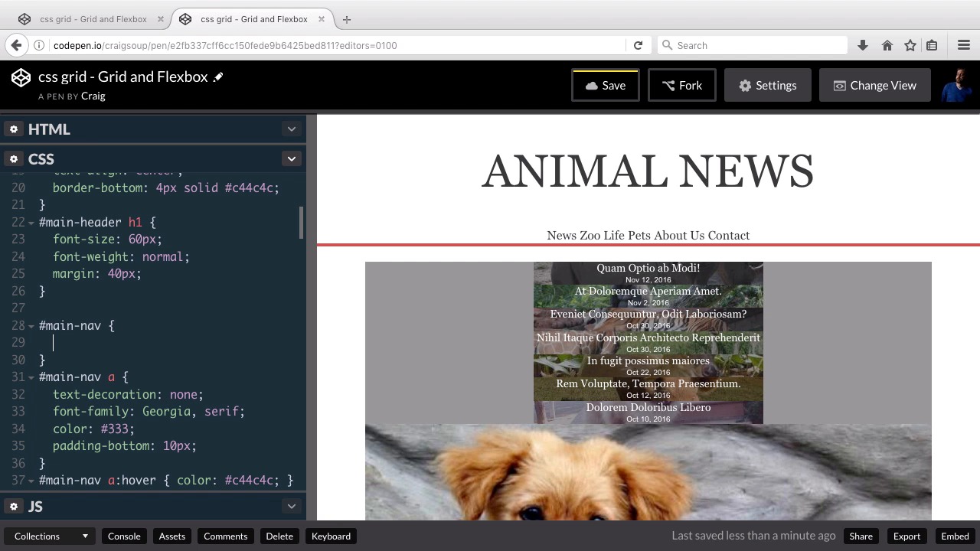Go to browser home page
Viewport: 980px width, 551px height.
(x=887, y=45)
